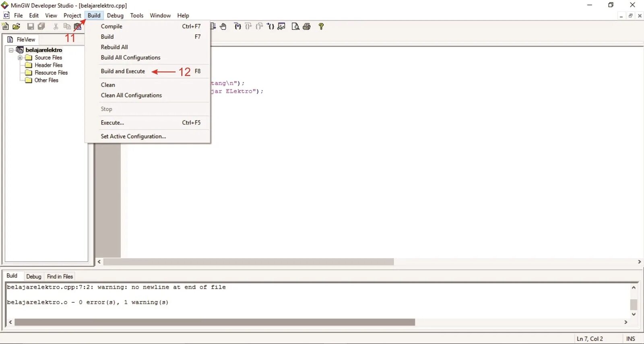Image resolution: width=644 pixels, height=344 pixels.
Task: Click the Step Out debug icon
Action: 259,26
